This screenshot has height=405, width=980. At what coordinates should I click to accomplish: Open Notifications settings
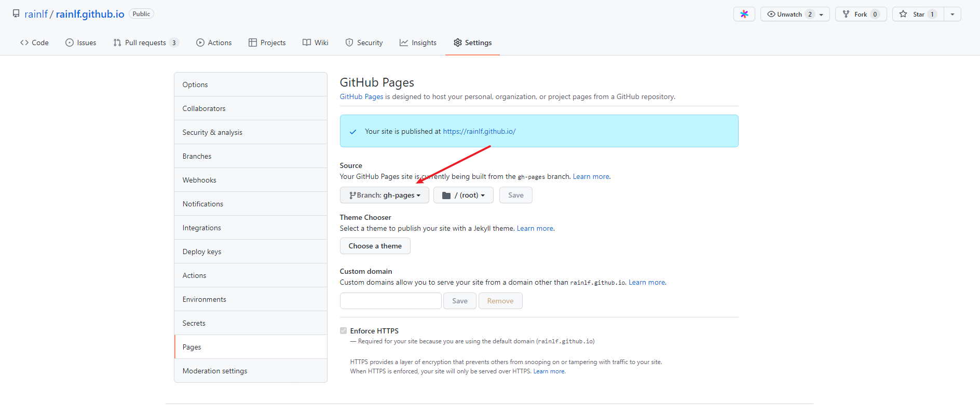point(251,204)
